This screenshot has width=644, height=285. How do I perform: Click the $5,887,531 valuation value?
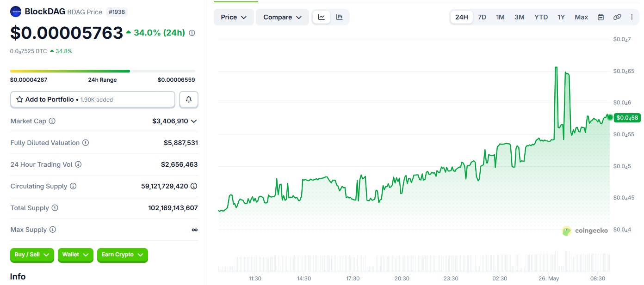pos(181,143)
